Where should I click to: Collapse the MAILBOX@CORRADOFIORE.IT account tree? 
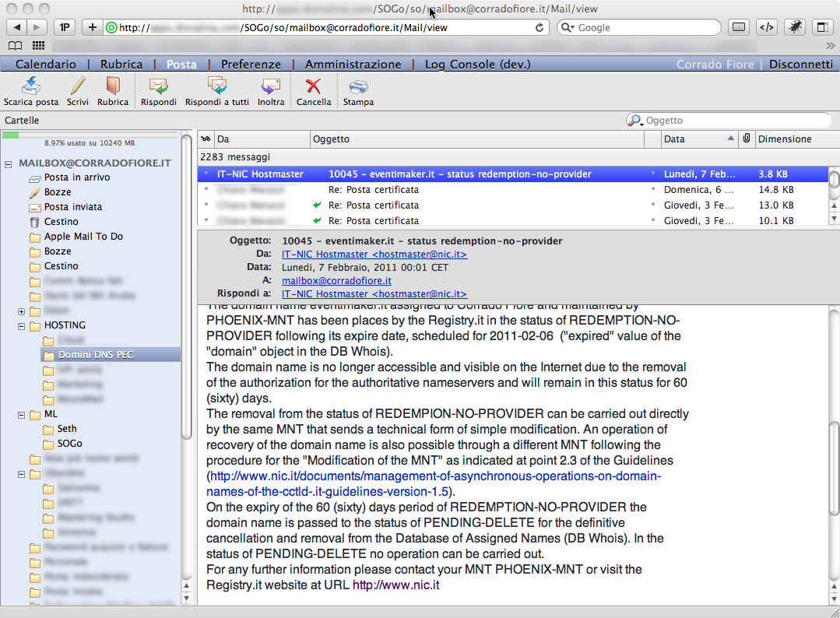coord(9,163)
